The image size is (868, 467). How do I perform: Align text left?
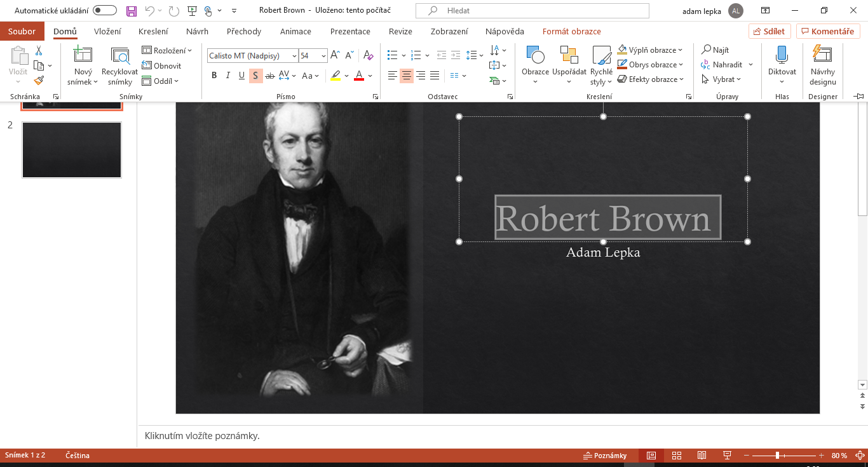click(393, 76)
